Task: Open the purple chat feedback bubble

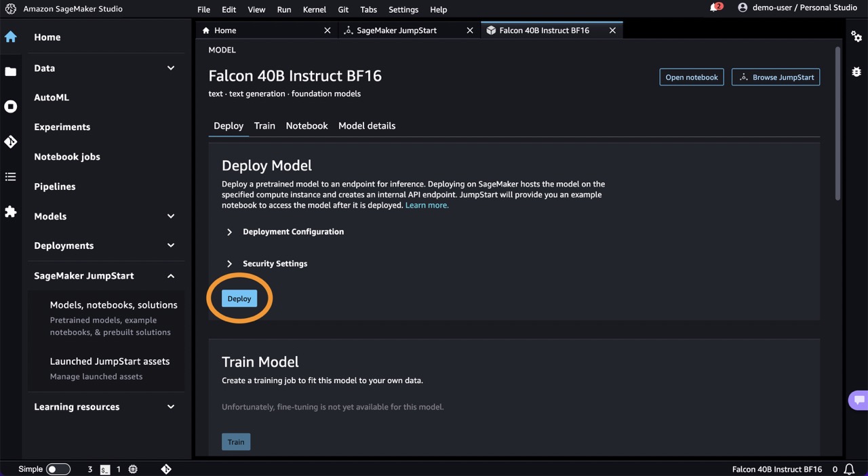Action: coord(859,400)
